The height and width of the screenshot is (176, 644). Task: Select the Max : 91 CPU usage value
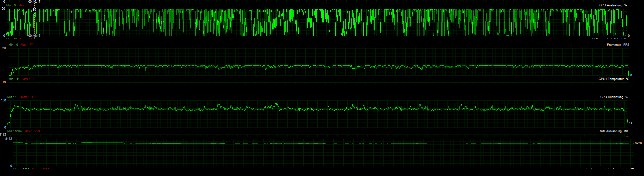[x=27, y=97]
